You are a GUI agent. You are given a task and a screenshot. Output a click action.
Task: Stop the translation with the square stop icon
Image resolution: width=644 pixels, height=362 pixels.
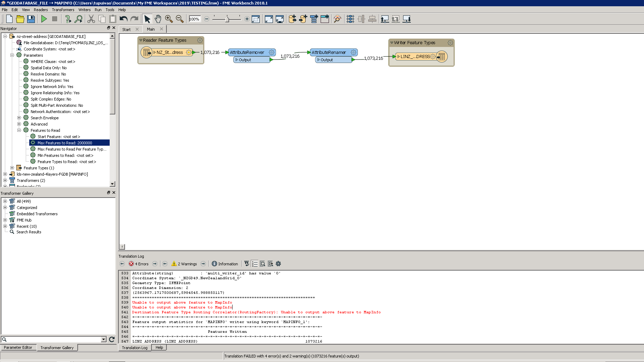coord(55,19)
